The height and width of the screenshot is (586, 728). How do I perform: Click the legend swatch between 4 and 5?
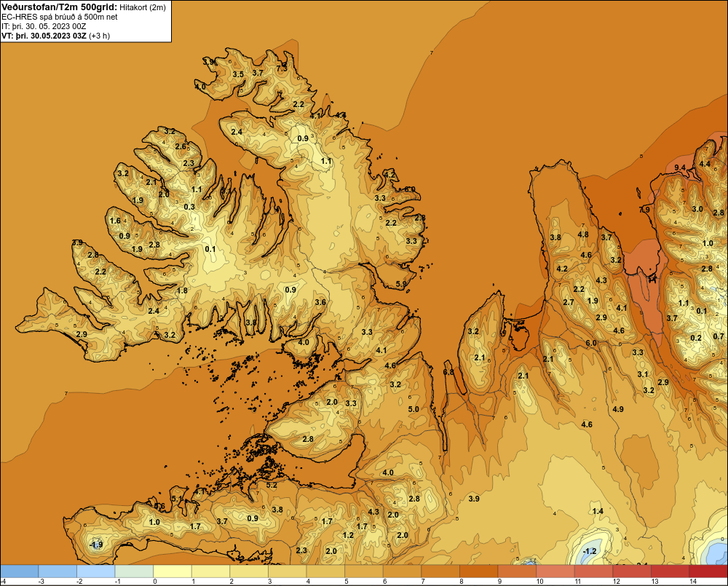point(325,571)
